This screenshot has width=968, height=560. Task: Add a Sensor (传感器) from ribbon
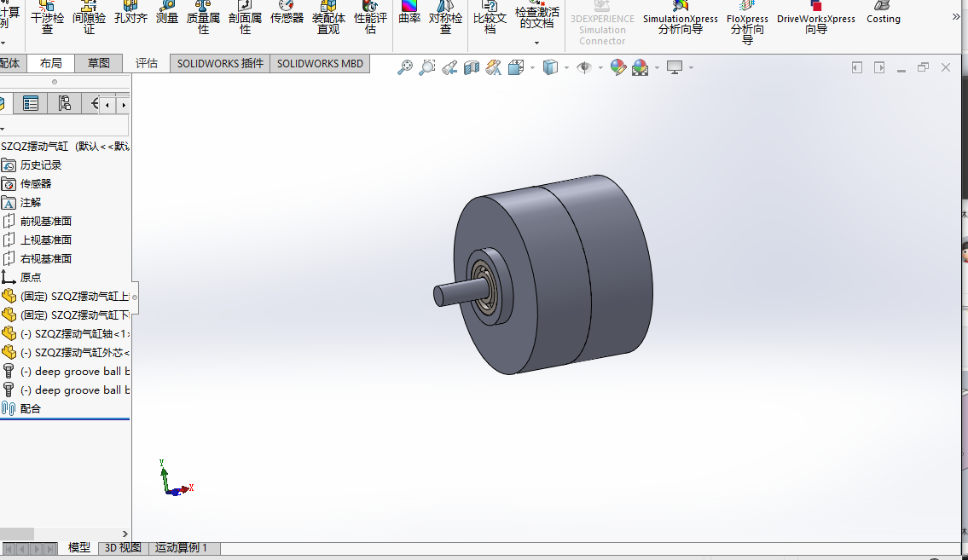click(x=287, y=12)
